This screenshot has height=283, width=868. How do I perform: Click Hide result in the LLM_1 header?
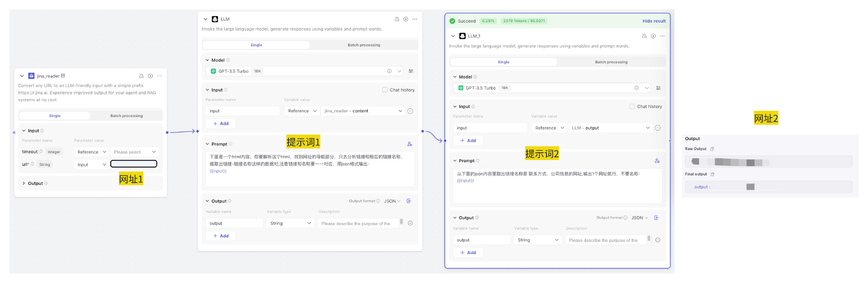[x=654, y=21]
